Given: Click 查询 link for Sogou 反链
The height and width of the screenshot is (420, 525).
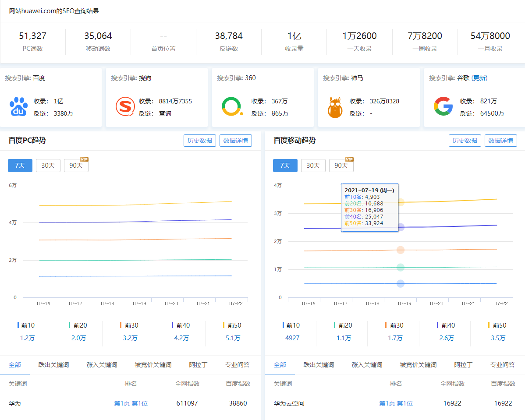Looking at the screenshot, I should [x=165, y=113].
